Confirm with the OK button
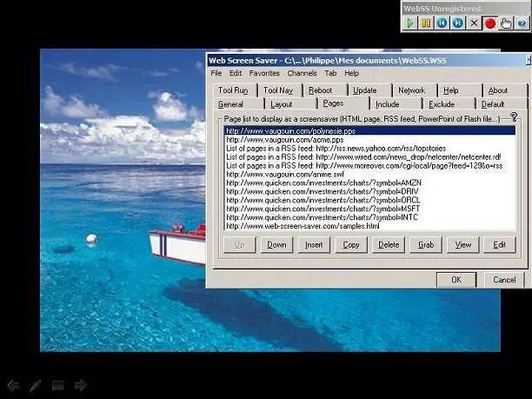Screen dimensions: 532x399 click(456, 280)
